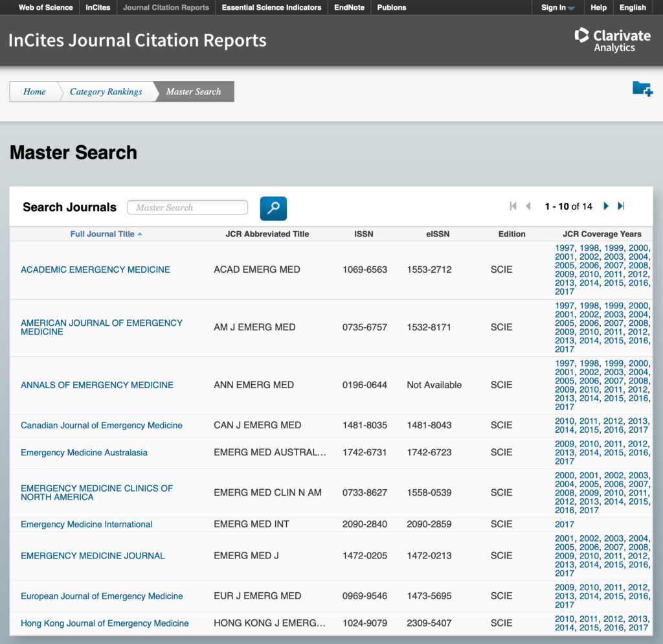Screen dimensions: 663x644
Task: Open Emergency Medicine International
Action: 87,524
